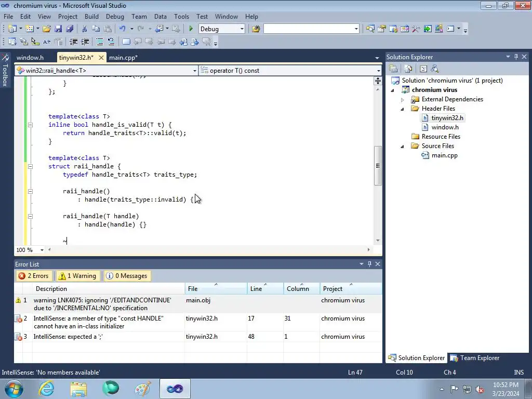Pin the Solution Explorer panel
Screen dimensions: 532x399
point(516,57)
